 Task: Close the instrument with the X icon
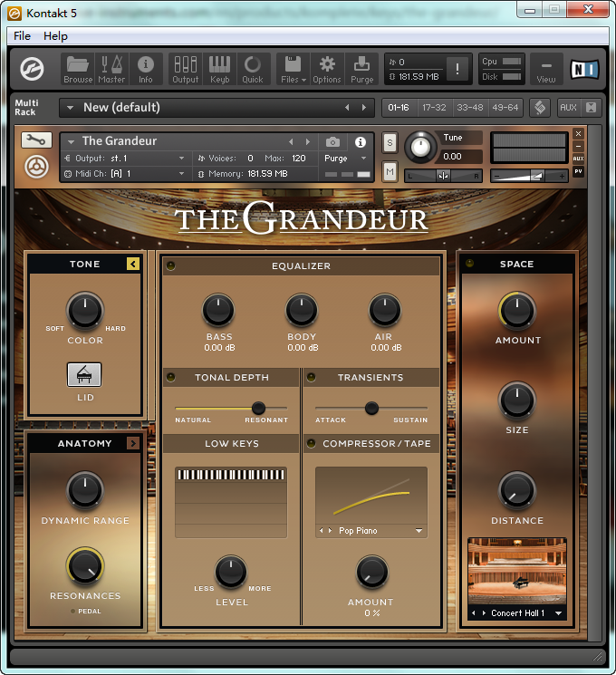579,134
